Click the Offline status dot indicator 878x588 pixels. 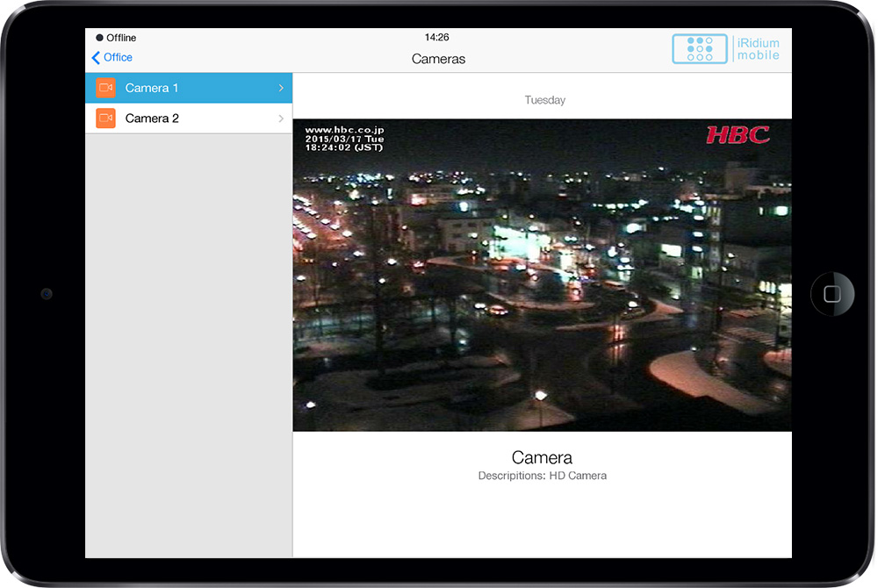click(100, 38)
